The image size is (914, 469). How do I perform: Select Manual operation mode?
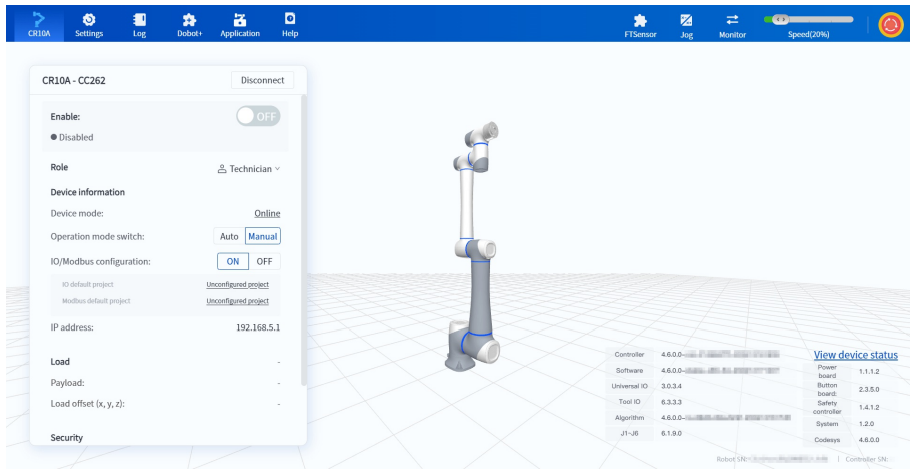(x=263, y=237)
